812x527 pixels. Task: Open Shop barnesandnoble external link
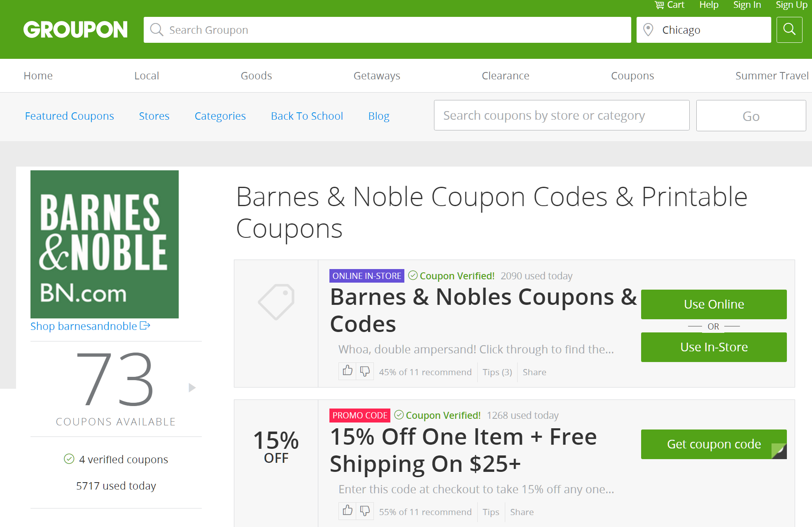90,326
